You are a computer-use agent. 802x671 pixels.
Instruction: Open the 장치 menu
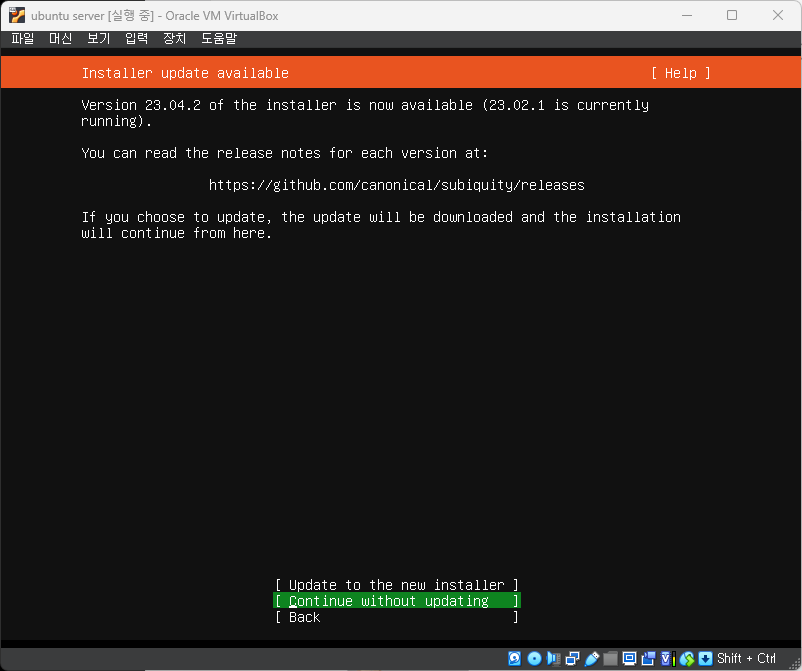174,38
